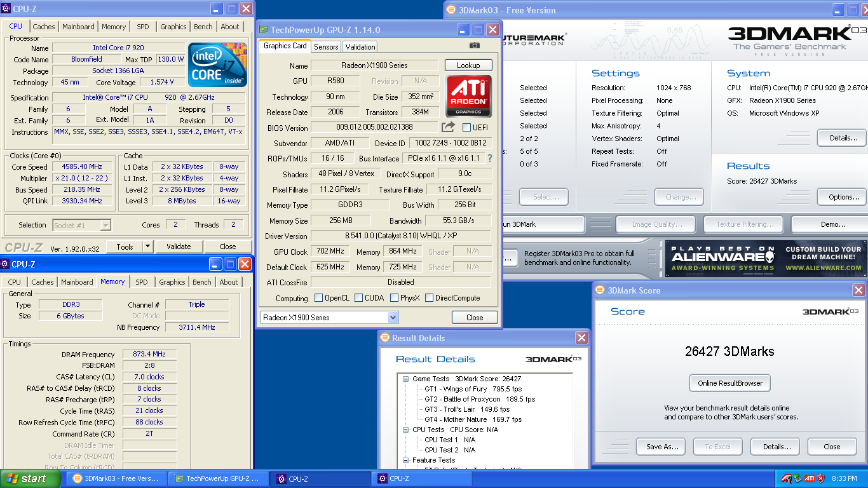Open the Socket #1 selection dropdown
This screenshot has width=868, height=488.
[105, 225]
